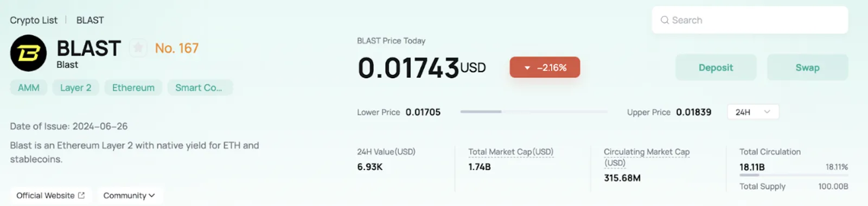
Task: Click the total circulation progress bar
Action: click(794, 175)
